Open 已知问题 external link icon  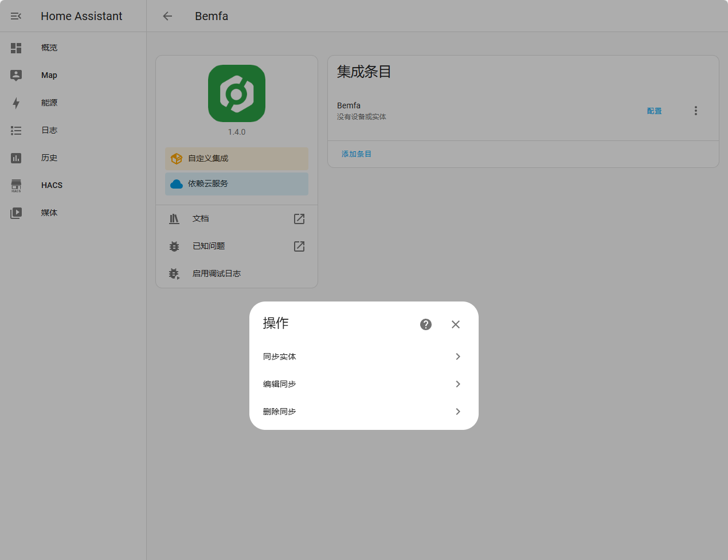[299, 246]
